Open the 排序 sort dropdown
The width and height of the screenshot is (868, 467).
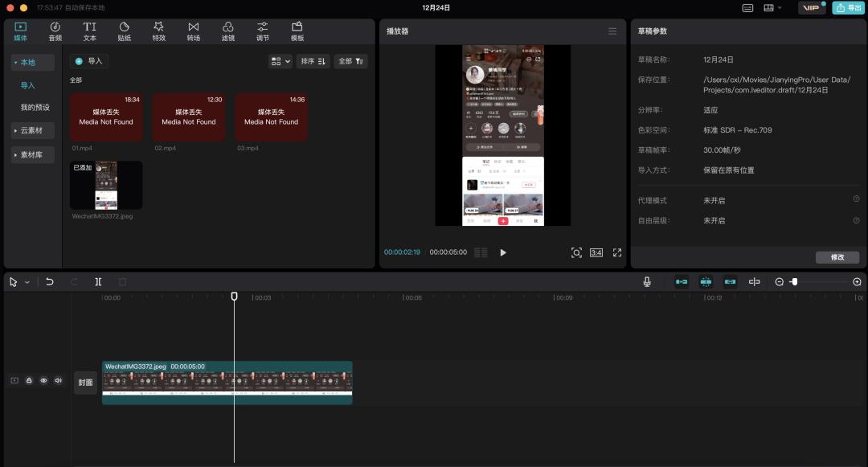313,61
